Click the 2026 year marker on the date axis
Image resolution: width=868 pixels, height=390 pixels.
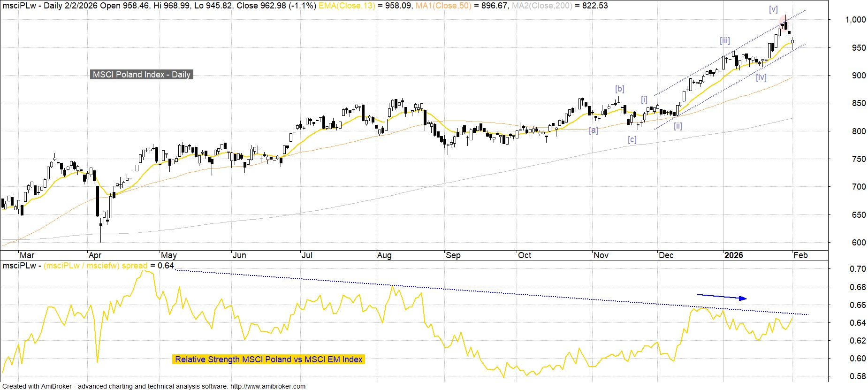tap(733, 255)
